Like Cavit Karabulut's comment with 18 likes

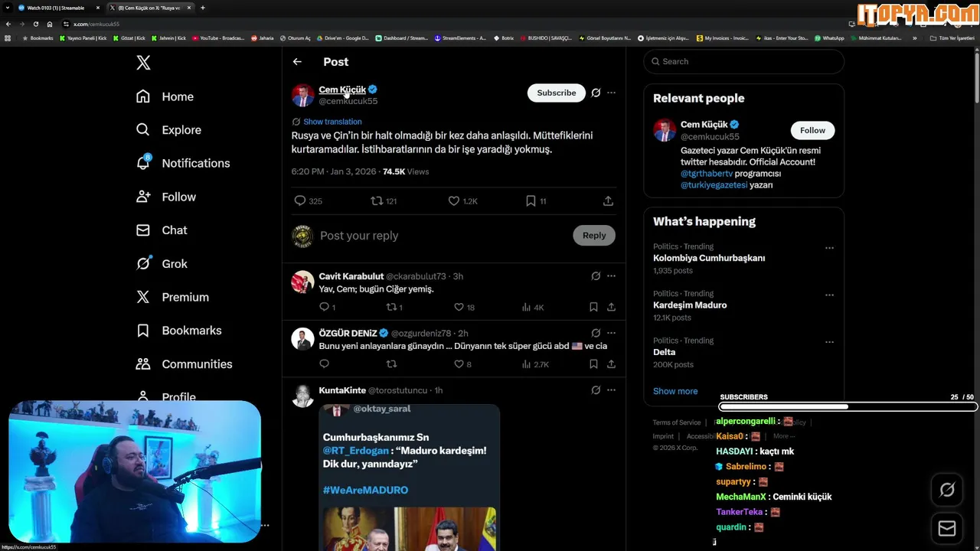pos(459,307)
